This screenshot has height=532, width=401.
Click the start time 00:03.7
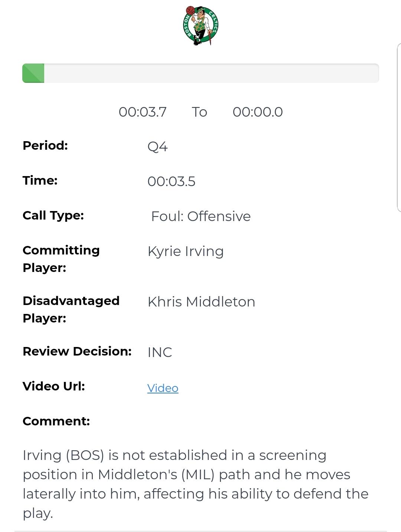[143, 112]
